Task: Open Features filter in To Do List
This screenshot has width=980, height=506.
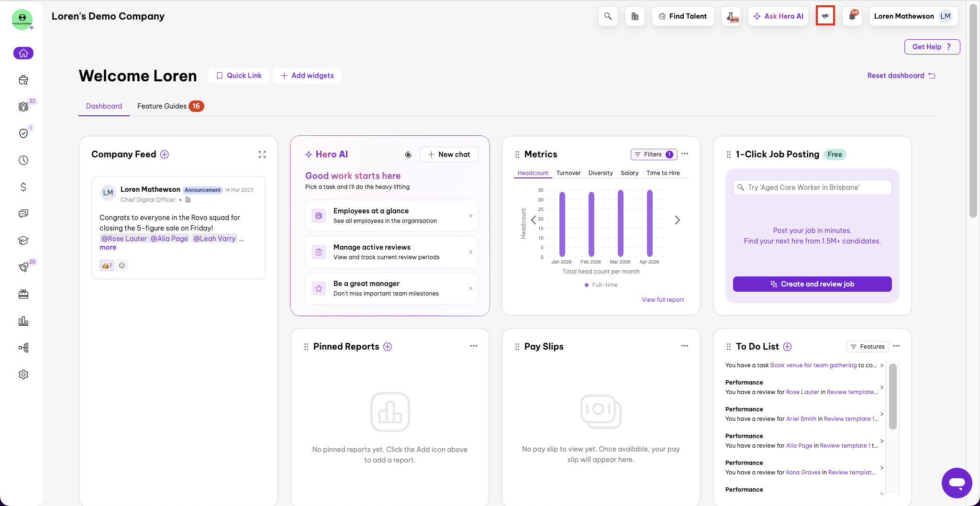Action: pyautogui.click(x=867, y=347)
